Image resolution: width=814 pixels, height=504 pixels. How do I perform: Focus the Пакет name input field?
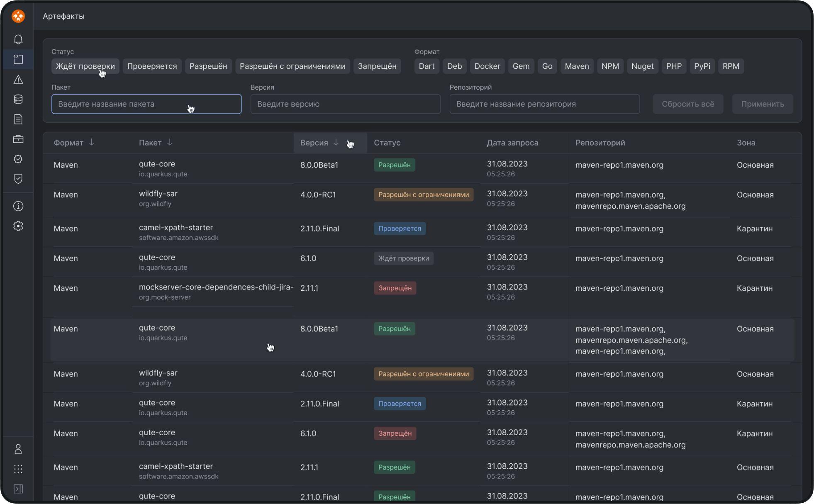coord(146,104)
